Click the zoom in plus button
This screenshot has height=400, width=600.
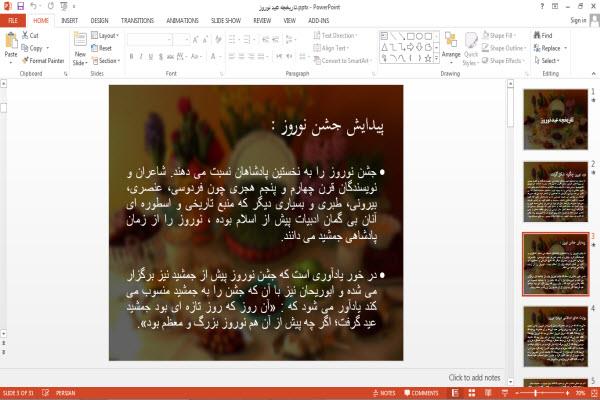[x=567, y=393]
